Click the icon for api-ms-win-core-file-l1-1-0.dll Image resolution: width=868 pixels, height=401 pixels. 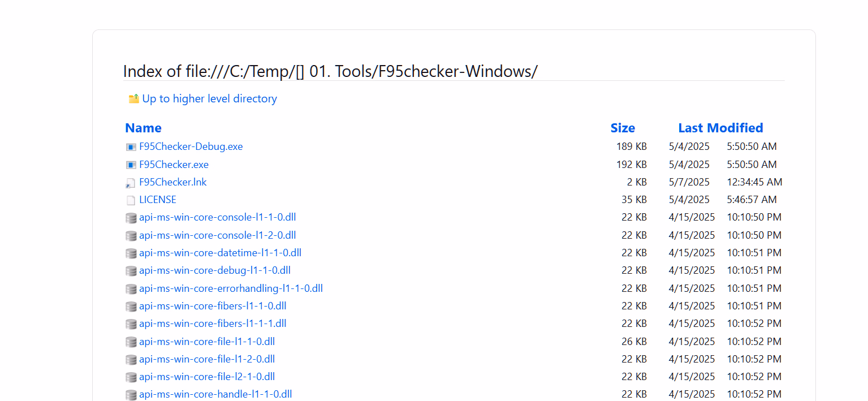pyautogui.click(x=131, y=342)
